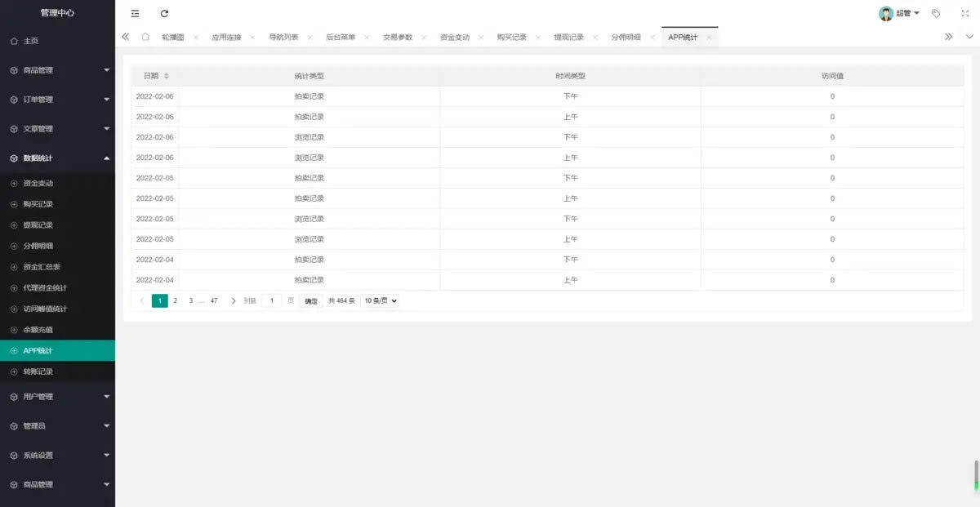The width and height of the screenshot is (980, 507).
Task: Switch to the 分佣明细 tab
Action: (626, 38)
